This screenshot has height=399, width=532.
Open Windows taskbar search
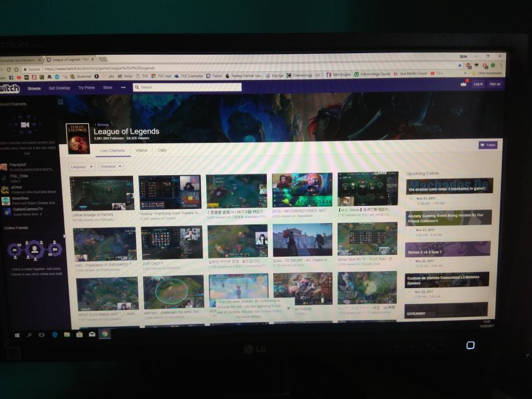point(30,335)
